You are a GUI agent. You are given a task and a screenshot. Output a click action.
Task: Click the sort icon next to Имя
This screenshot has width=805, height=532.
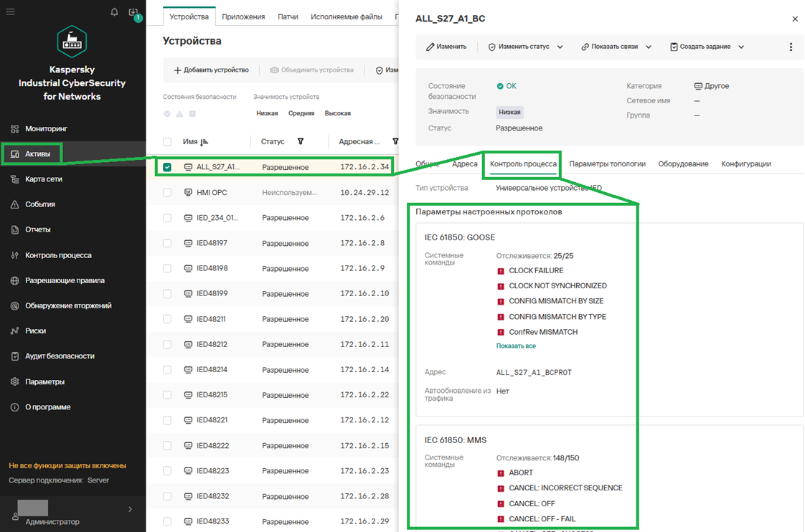click(204, 141)
